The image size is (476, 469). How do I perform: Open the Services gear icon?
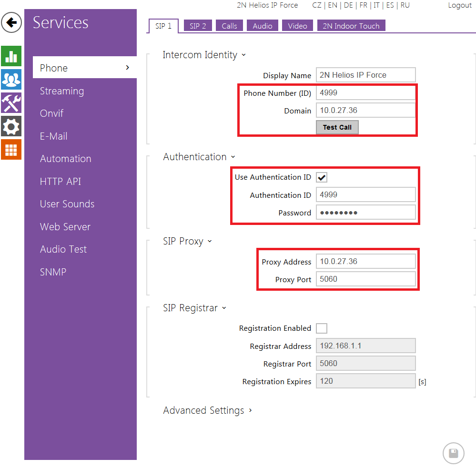[11, 126]
